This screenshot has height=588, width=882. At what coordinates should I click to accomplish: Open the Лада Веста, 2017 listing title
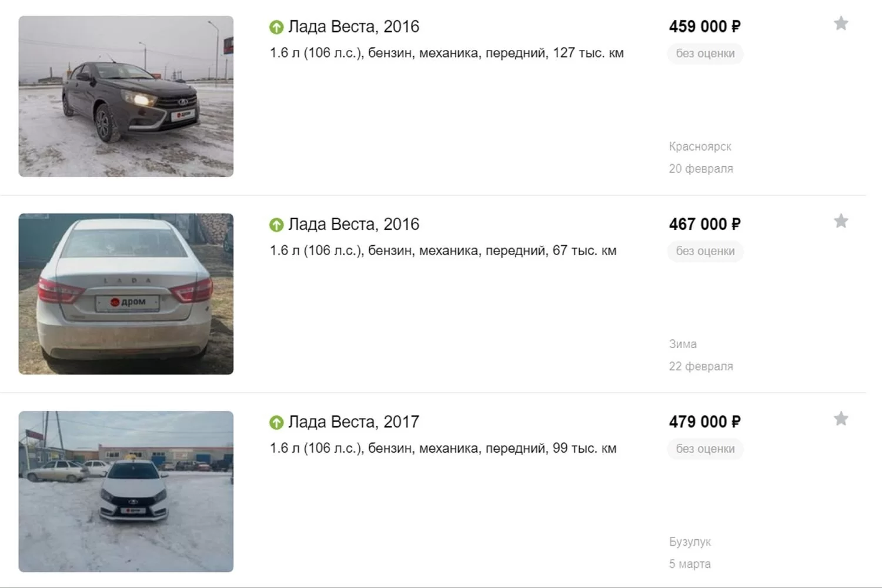tap(353, 422)
